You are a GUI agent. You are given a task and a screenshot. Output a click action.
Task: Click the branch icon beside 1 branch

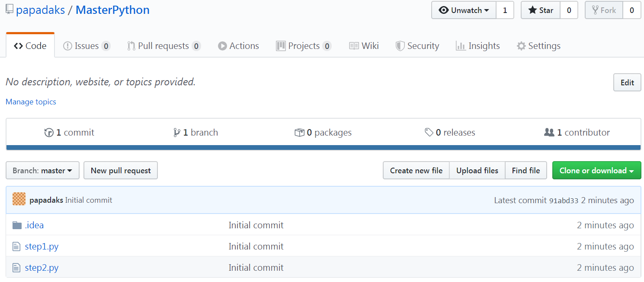(176, 133)
